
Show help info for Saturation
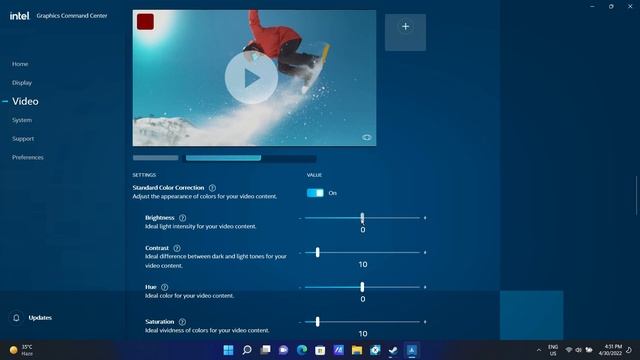(x=182, y=322)
